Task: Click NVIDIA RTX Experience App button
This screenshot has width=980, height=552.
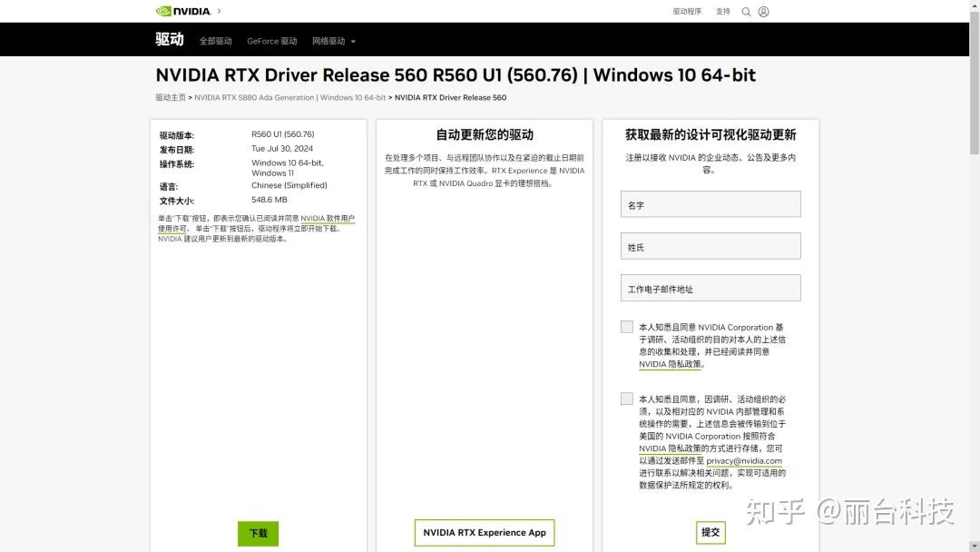Action: (x=485, y=533)
